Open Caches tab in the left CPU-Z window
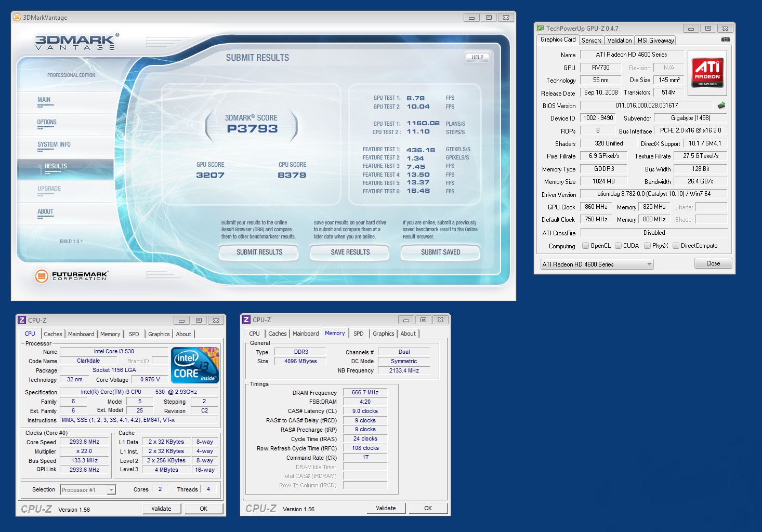The height and width of the screenshot is (532, 762). tap(53, 334)
